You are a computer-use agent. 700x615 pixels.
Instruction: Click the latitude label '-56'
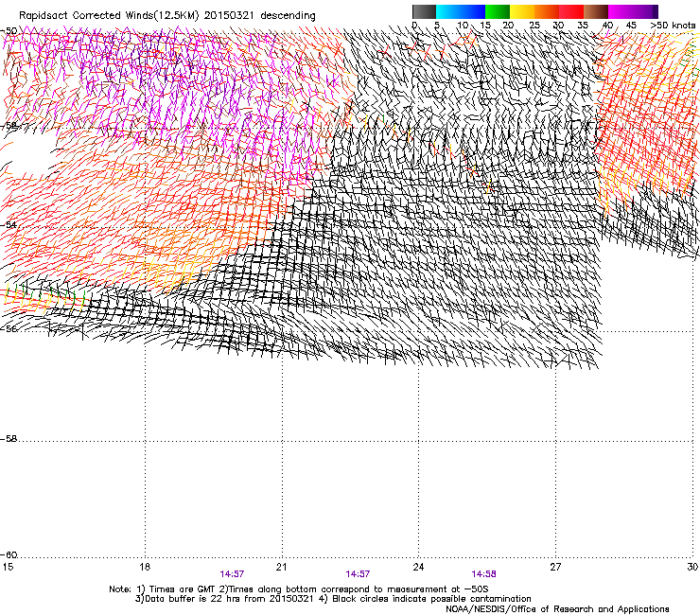click(9, 329)
